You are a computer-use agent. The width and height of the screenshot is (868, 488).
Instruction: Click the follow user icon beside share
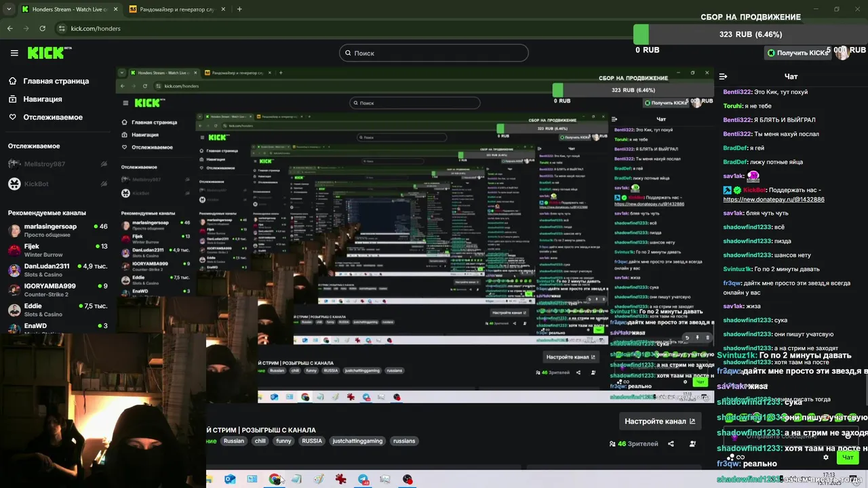pyautogui.click(x=692, y=444)
